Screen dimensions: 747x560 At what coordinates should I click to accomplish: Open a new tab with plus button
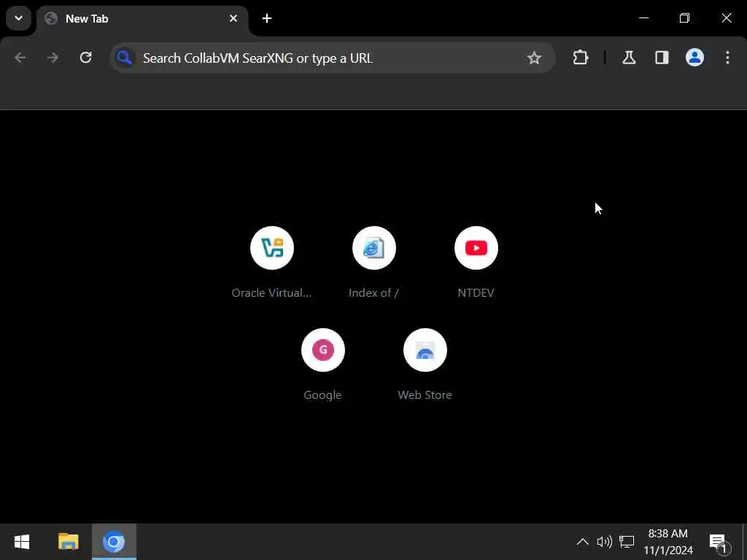pyautogui.click(x=267, y=18)
